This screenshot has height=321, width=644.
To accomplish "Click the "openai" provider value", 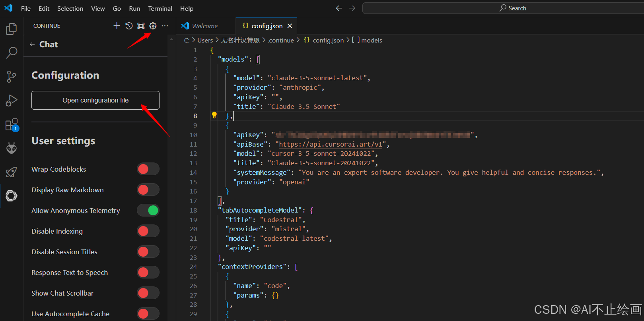I will 294,182.
